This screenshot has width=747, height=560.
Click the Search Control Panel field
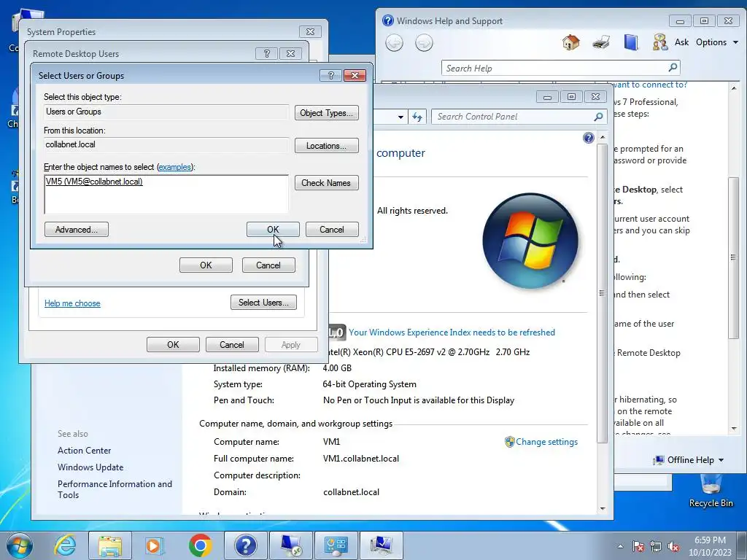pos(513,117)
